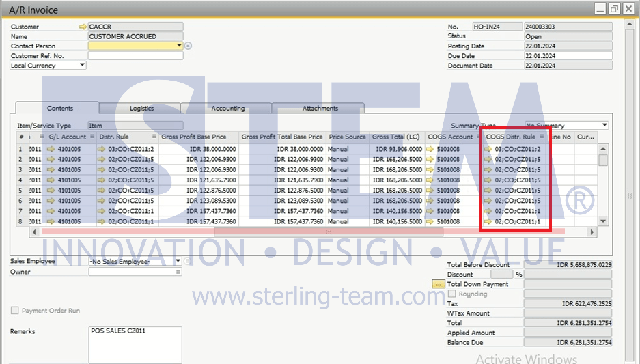Open the Local Currency dropdown
The height and width of the screenshot is (364, 640).
(x=83, y=66)
